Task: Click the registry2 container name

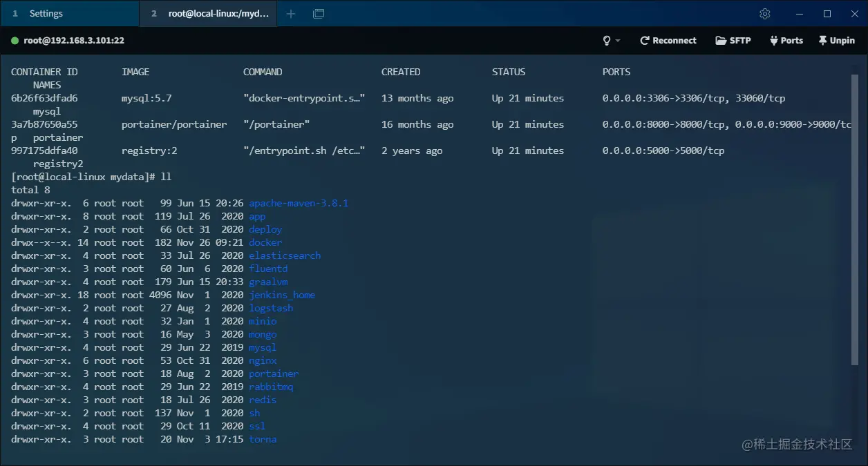Action: point(58,164)
